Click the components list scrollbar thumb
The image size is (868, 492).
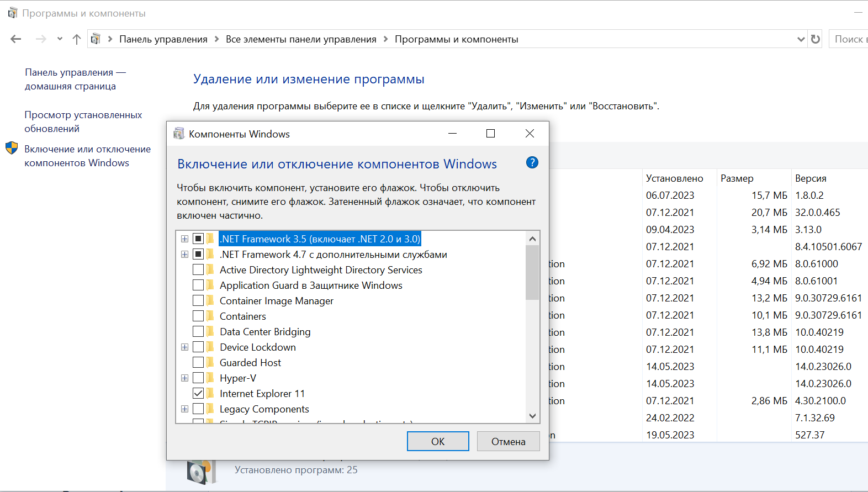coord(532,273)
